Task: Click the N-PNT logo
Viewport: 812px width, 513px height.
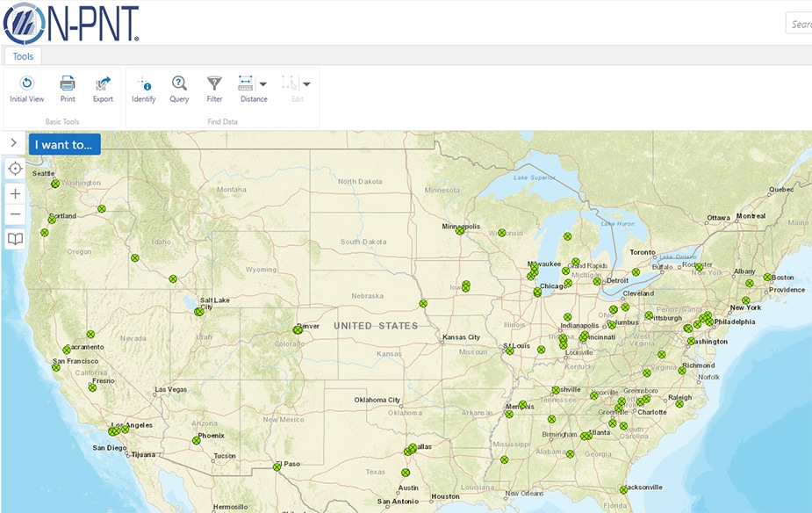Action: pyautogui.click(x=71, y=23)
